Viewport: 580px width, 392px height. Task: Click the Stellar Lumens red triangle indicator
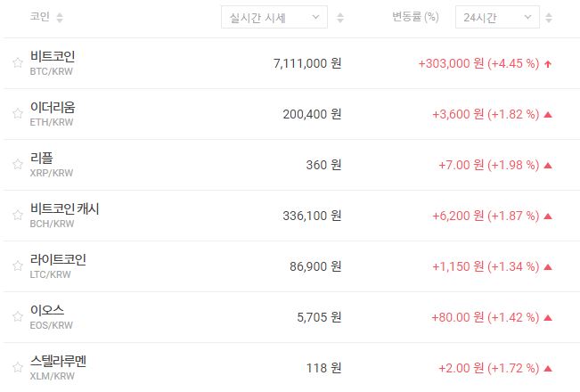pos(548,368)
